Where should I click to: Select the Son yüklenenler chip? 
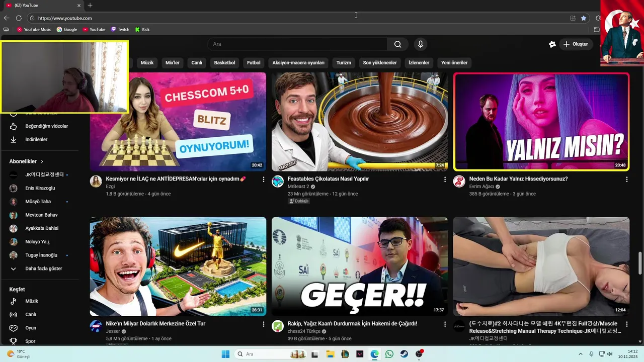380,63
